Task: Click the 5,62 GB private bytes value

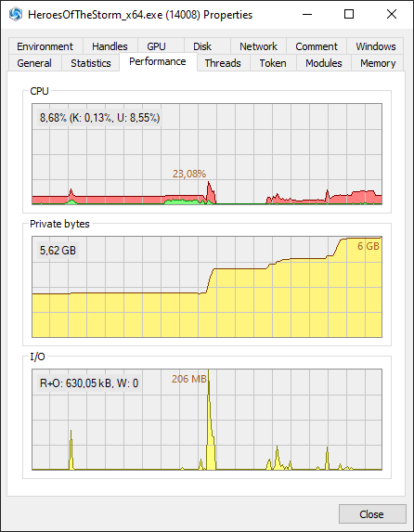Action: coord(58,251)
